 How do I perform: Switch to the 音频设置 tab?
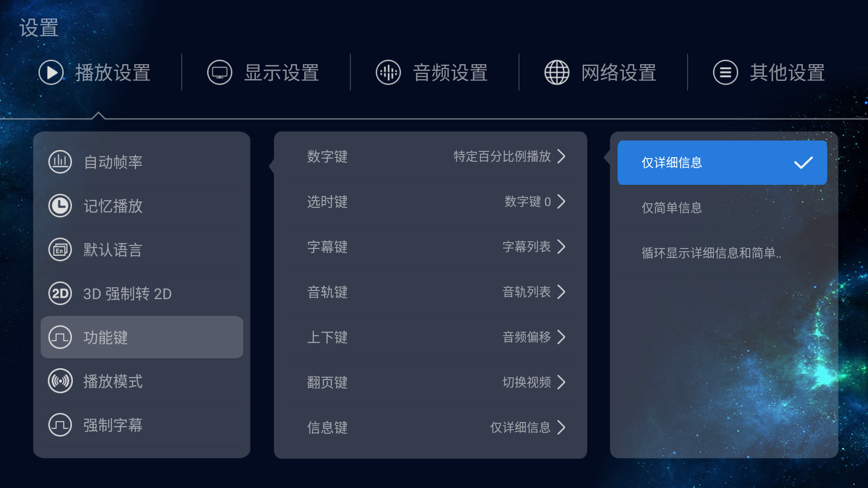(432, 72)
